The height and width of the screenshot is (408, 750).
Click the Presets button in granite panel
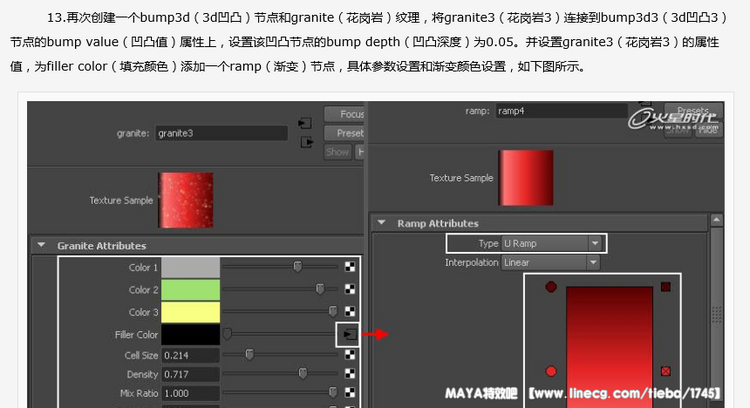346,133
